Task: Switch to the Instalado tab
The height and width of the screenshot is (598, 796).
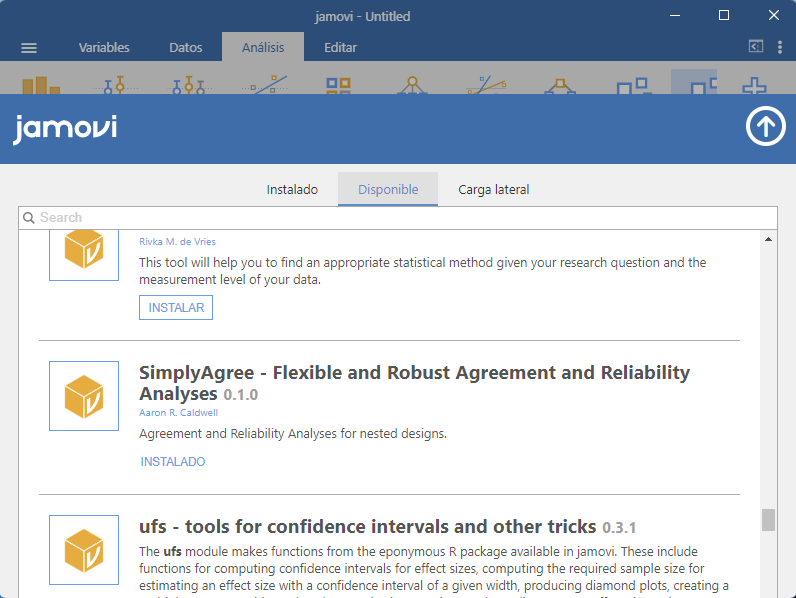Action: [x=292, y=189]
